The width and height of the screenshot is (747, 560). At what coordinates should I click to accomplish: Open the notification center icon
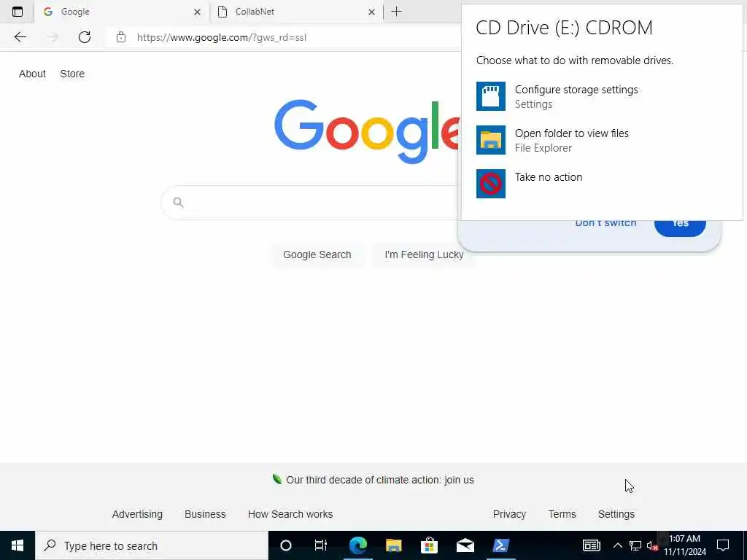pos(723,545)
